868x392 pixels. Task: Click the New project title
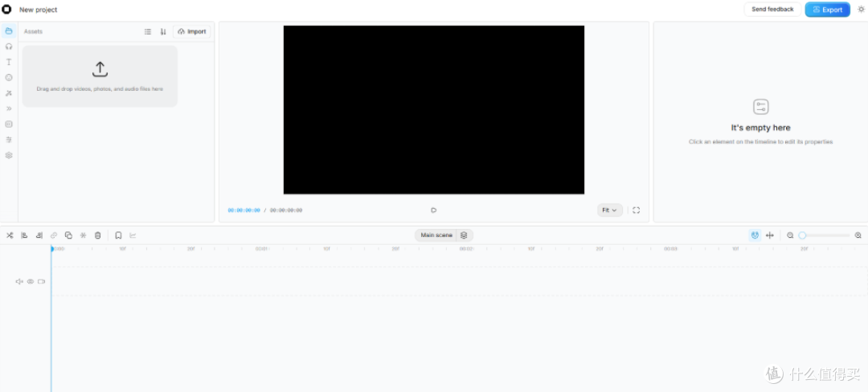pos(39,10)
